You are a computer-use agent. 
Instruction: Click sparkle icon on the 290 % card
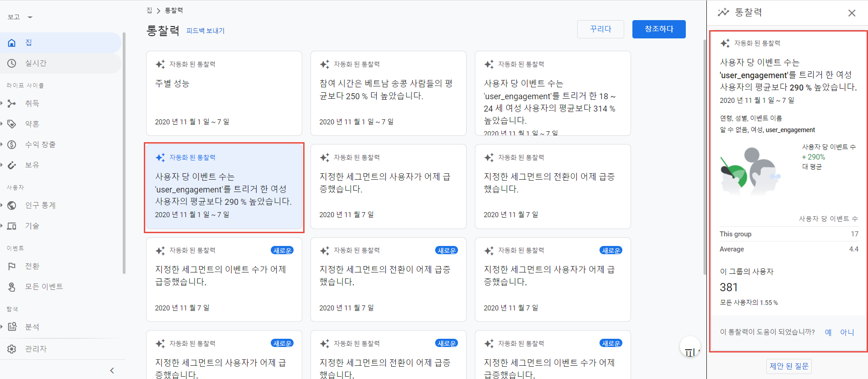(x=160, y=158)
